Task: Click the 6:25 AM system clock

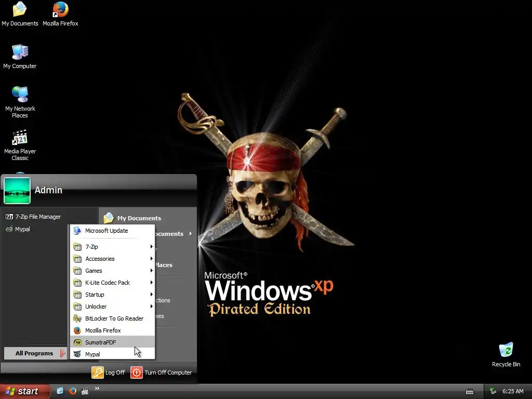Action: (513, 391)
